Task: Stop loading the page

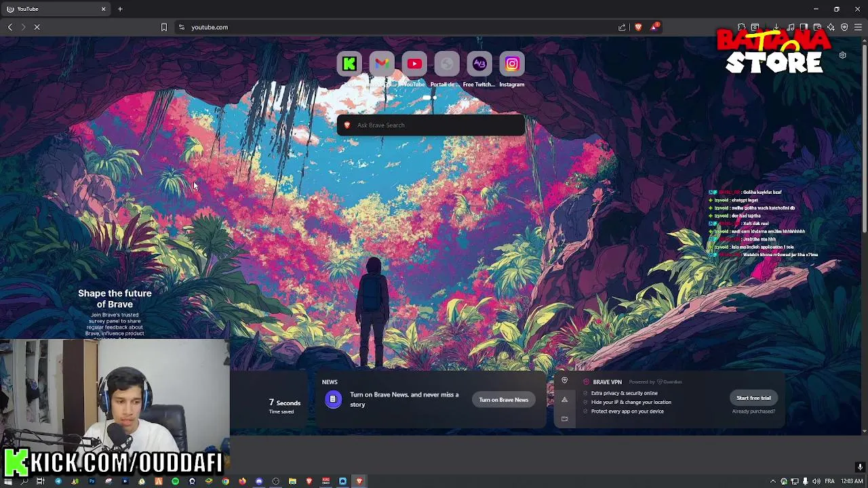Action: click(x=37, y=27)
